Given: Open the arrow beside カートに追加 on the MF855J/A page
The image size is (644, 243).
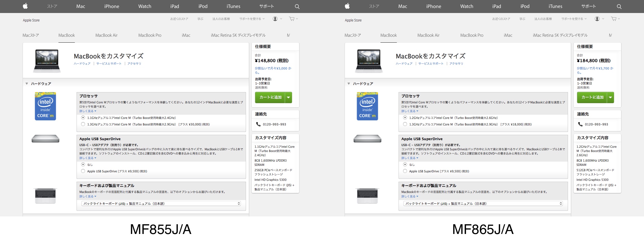Looking at the screenshot, I should [x=288, y=97].
